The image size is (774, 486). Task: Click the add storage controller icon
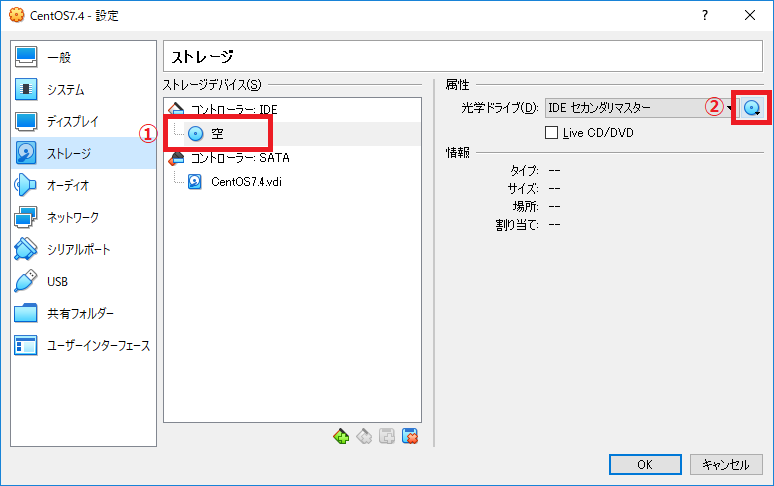342,436
